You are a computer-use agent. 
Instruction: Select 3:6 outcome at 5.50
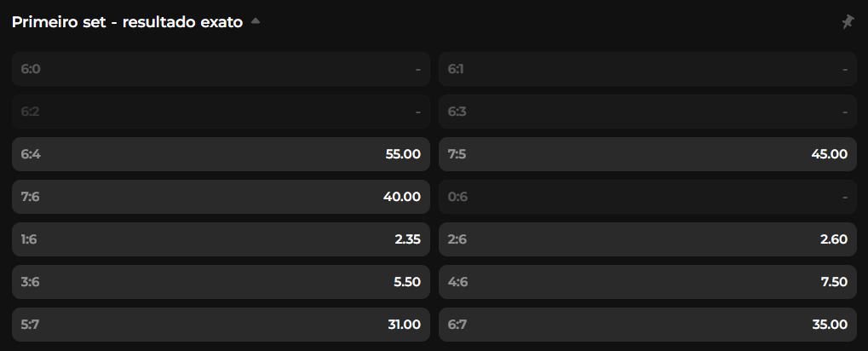click(221, 282)
